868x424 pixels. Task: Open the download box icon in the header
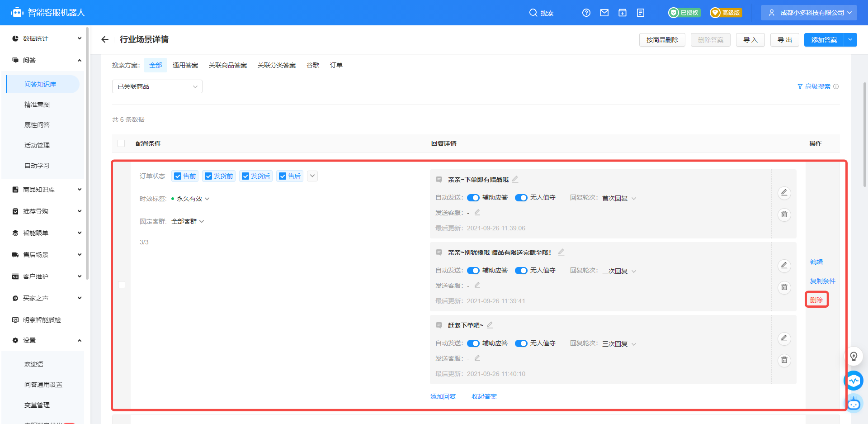click(x=623, y=13)
